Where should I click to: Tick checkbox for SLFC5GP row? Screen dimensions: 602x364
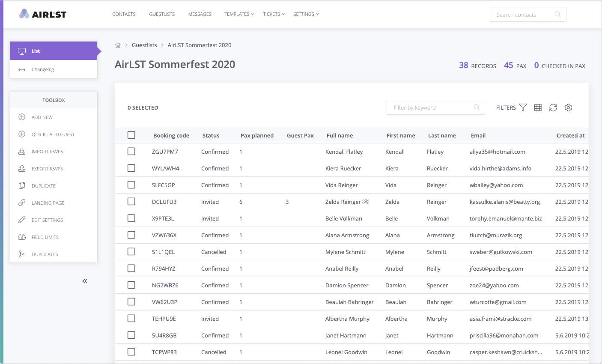point(131,185)
